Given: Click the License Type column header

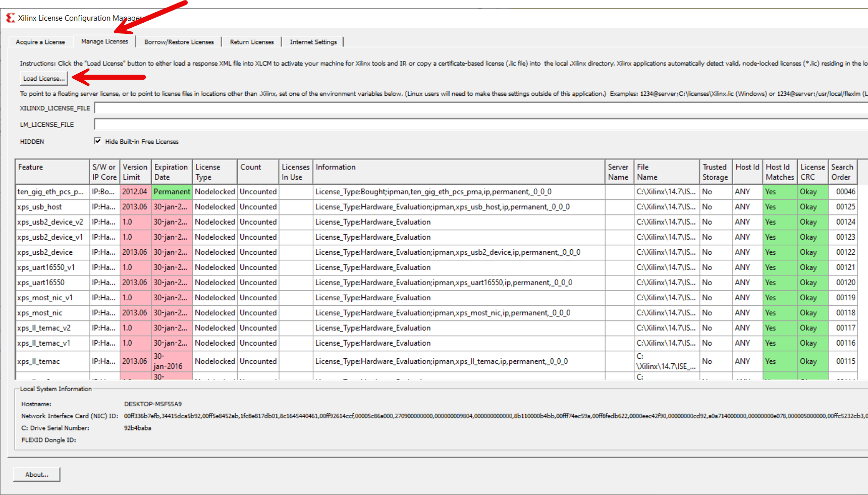Looking at the screenshot, I should pos(208,172).
